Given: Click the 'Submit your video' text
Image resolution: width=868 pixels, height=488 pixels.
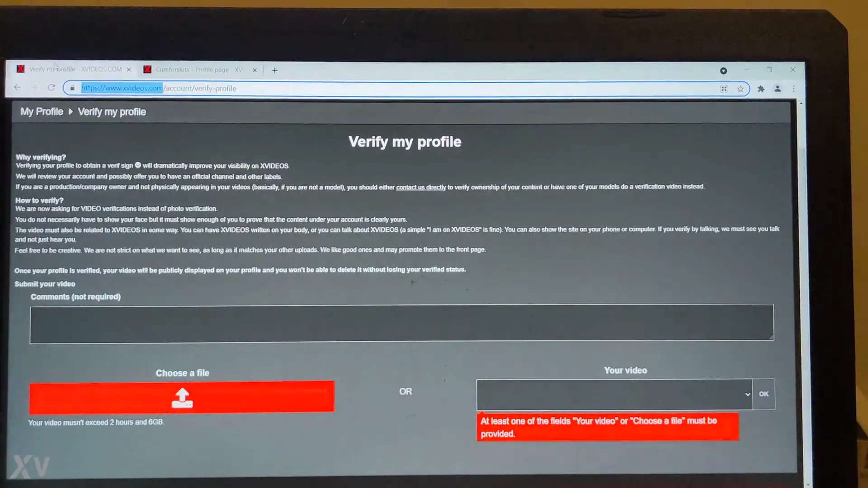Looking at the screenshot, I should tap(45, 284).
